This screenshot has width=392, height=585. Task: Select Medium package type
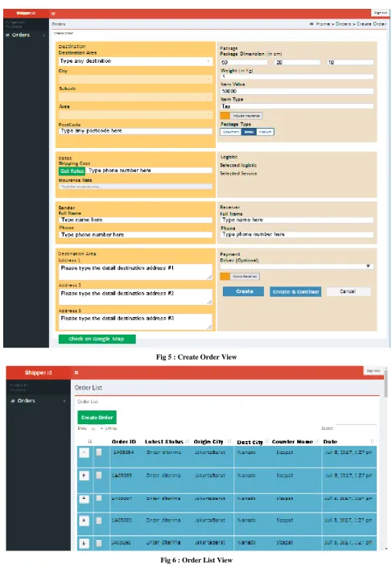[265, 132]
